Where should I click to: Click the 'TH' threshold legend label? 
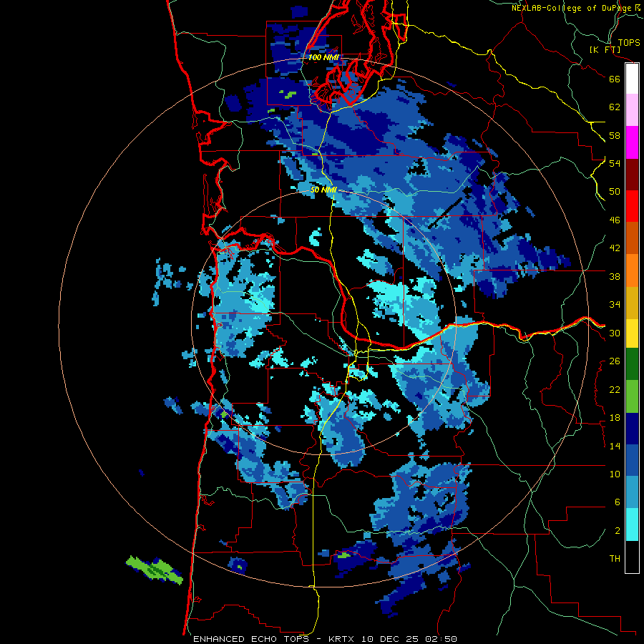tap(615, 559)
